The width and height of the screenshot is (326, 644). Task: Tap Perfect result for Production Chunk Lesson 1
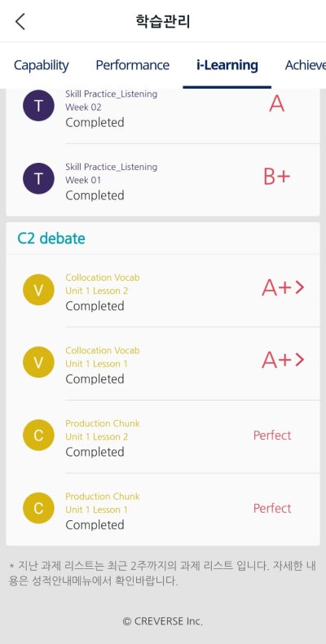tap(272, 509)
